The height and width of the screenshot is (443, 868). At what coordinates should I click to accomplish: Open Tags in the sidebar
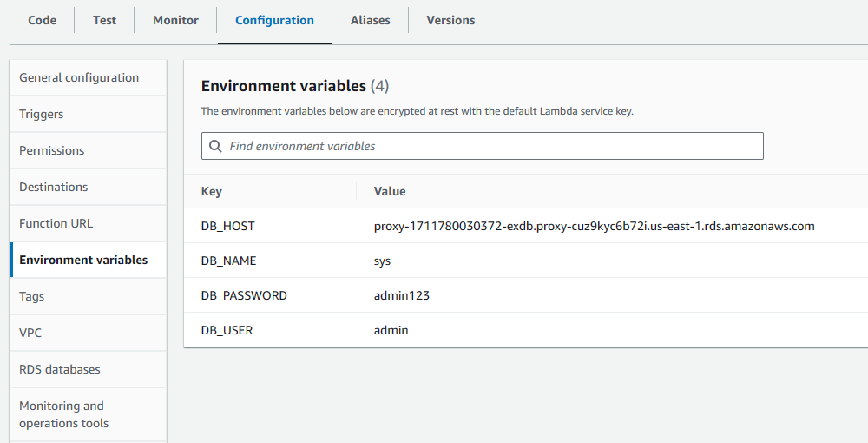31,296
